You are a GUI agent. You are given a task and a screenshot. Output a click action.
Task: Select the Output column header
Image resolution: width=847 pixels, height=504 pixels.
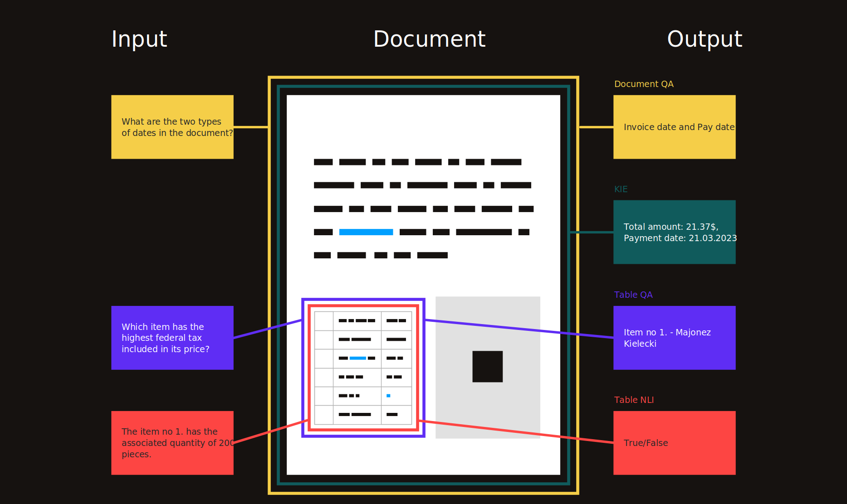704,39
